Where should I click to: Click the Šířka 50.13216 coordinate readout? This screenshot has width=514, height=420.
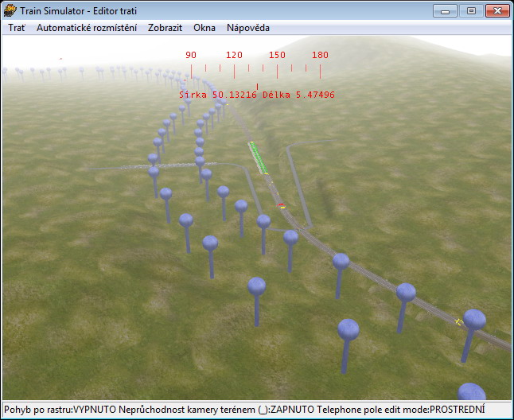[218, 95]
